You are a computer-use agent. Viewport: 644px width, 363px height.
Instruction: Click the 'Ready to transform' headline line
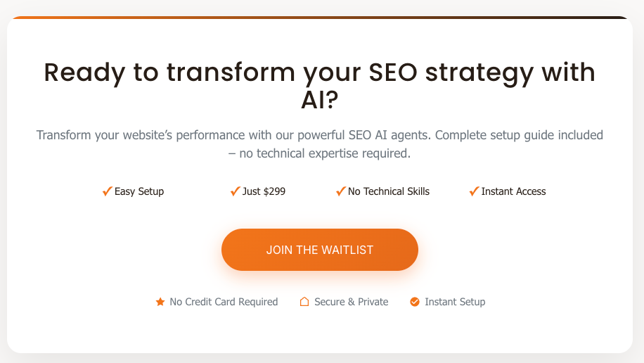320,72
